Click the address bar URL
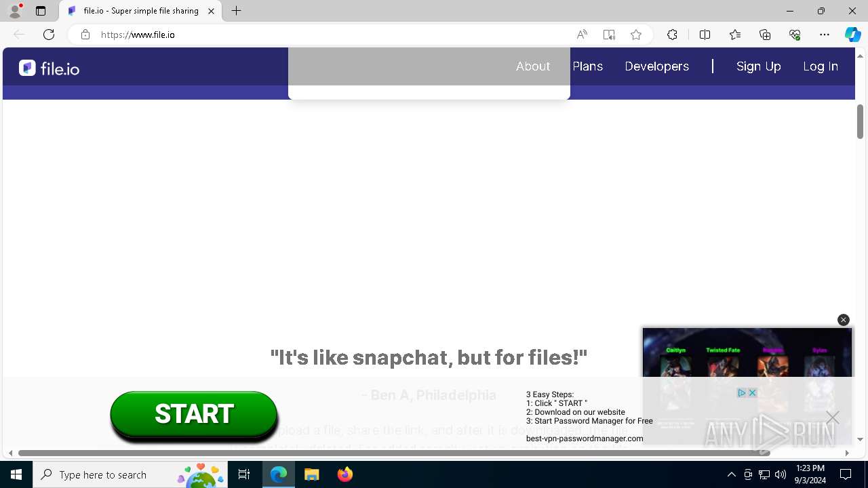Screen dimensions: 868x488 pos(138,35)
